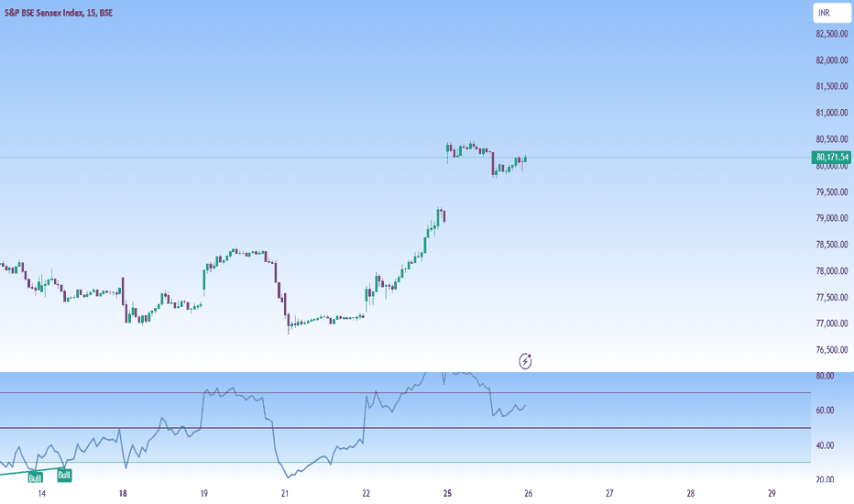The height and width of the screenshot is (504, 854).
Task: Click date 14 on the time axis
Action: (42, 494)
